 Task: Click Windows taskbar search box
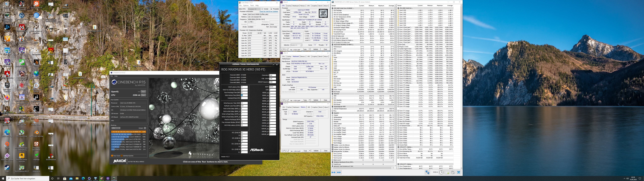[28, 178]
